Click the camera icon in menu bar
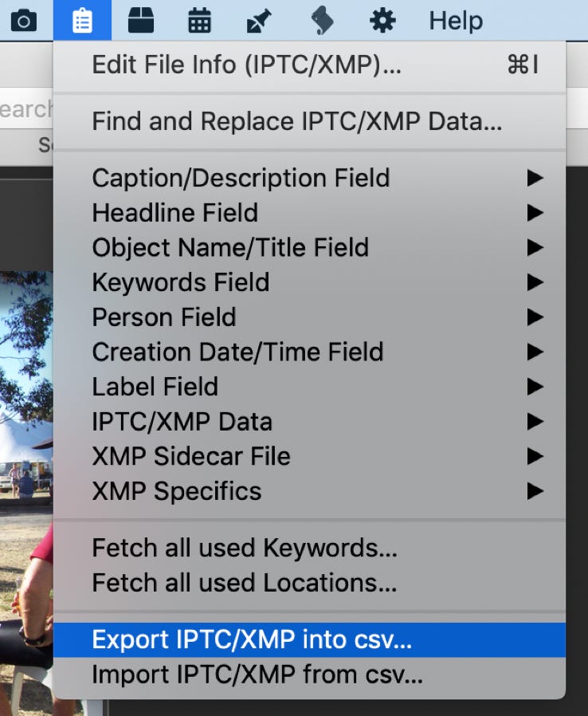This screenshot has height=716, width=588. [x=23, y=21]
